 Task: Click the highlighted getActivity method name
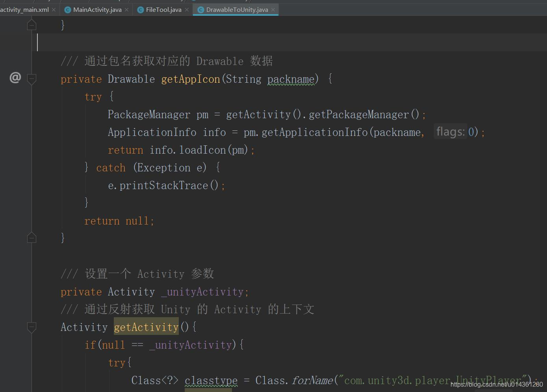[x=146, y=327]
